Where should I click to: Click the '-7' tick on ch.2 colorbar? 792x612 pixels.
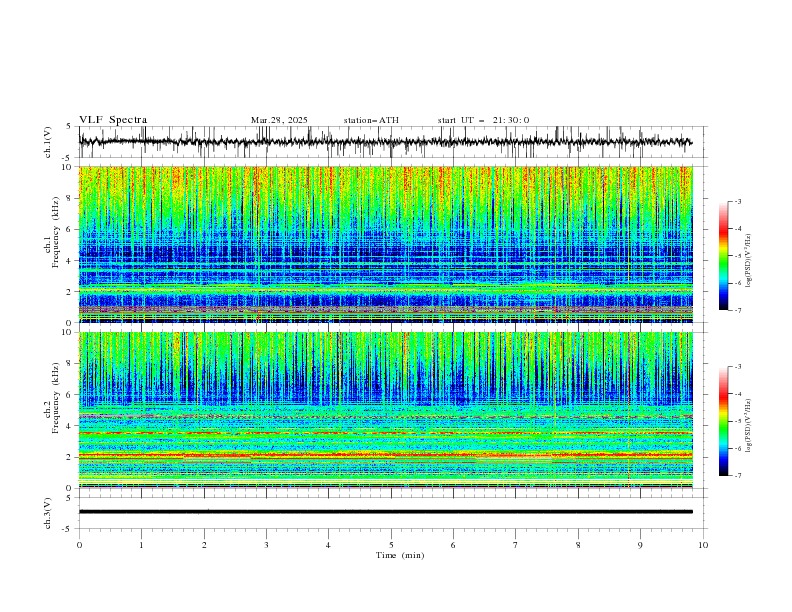tap(737, 475)
